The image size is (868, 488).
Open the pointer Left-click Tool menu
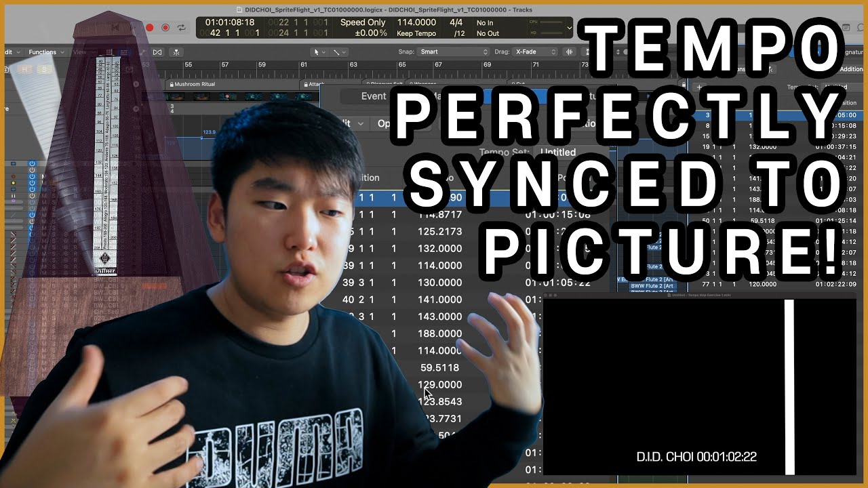319,52
